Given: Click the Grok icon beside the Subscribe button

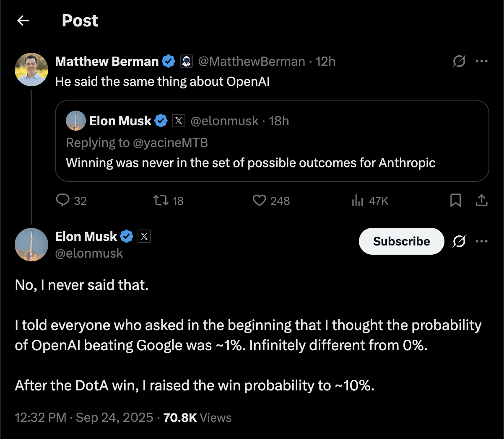Looking at the screenshot, I should pyautogui.click(x=459, y=241).
